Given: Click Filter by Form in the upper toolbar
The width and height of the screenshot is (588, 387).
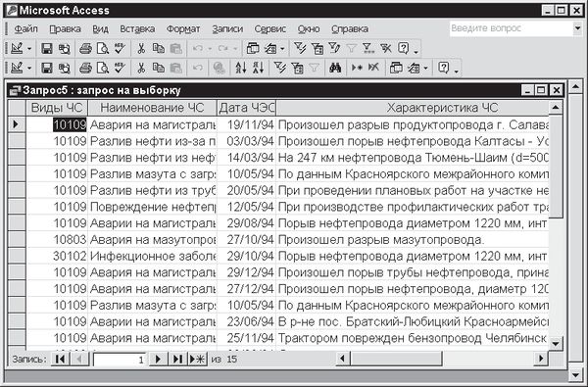Looking at the screenshot, I should click(x=318, y=48).
